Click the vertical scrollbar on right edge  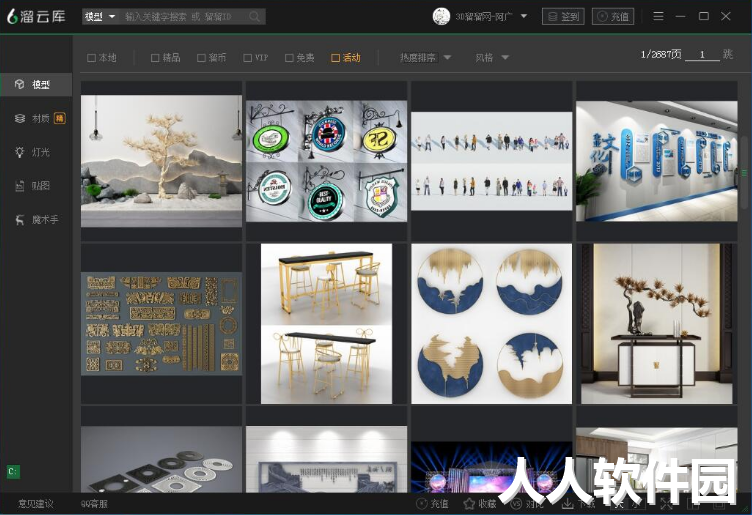point(744,173)
